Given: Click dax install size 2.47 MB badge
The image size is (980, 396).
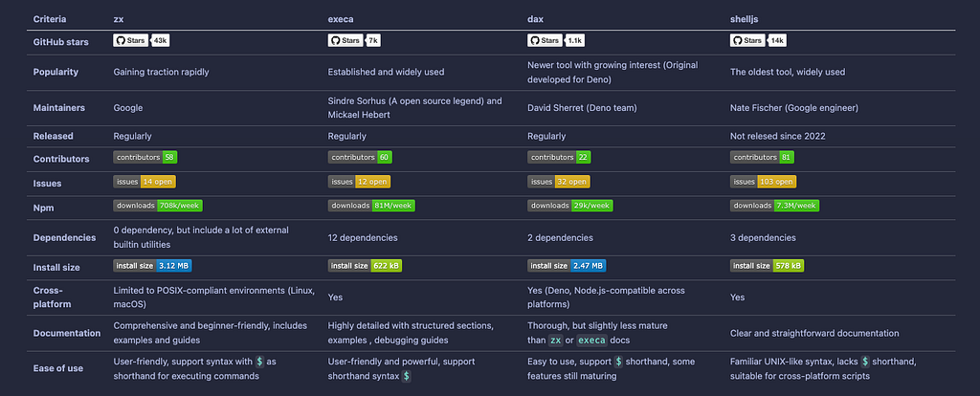Looking at the screenshot, I should tap(567, 266).
